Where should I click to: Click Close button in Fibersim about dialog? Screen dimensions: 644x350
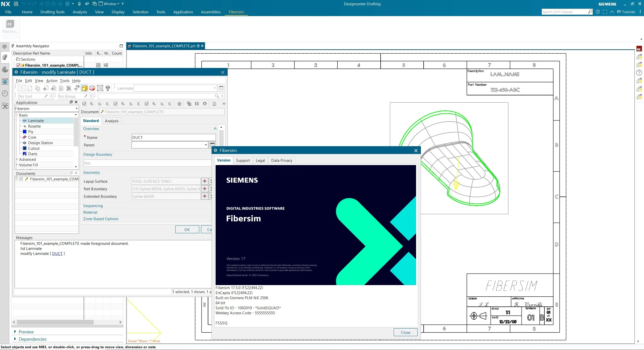click(x=405, y=332)
